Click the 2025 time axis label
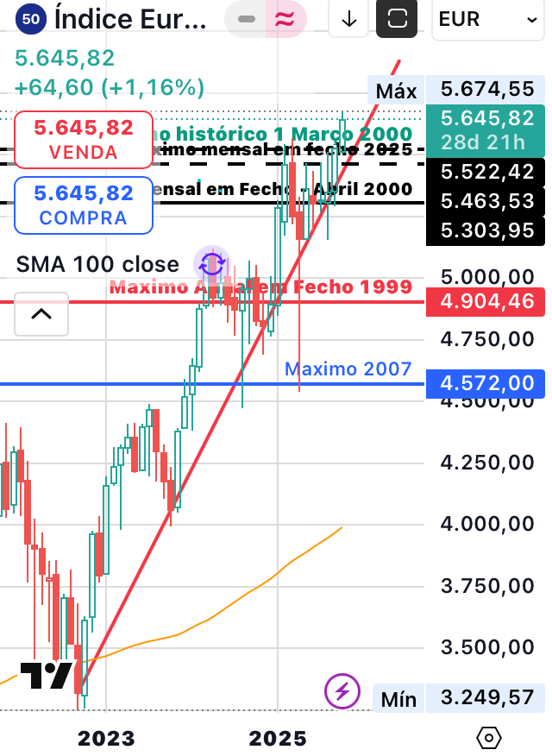Screen dimensions: 552x756 278,739
